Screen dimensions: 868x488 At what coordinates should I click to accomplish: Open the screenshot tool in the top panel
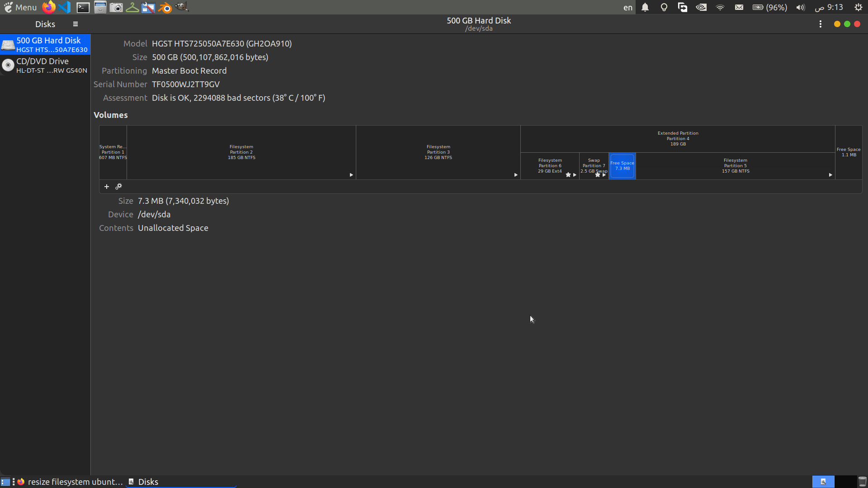coord(116,7)
